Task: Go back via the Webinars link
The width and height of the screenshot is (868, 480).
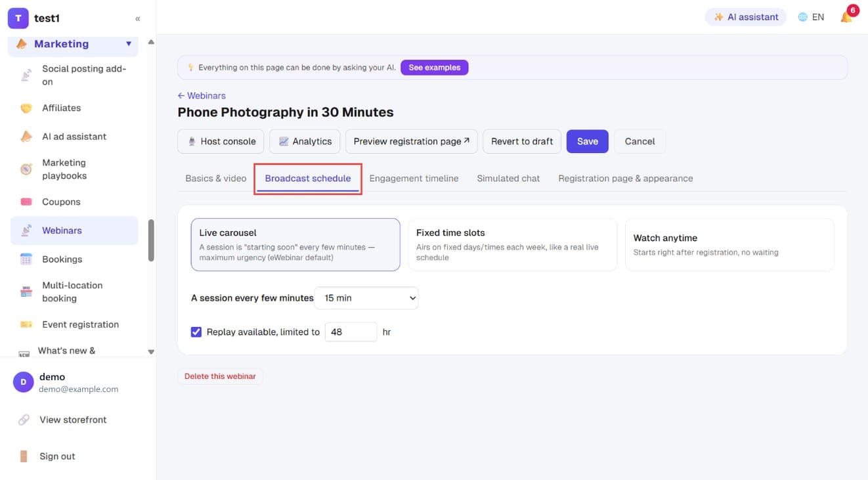Action: tap(202, 96)
